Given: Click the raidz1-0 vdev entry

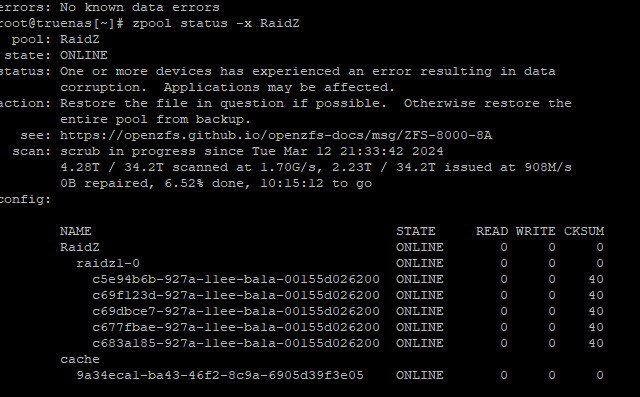Looking at the screenshot, I should tap(108, 263).
